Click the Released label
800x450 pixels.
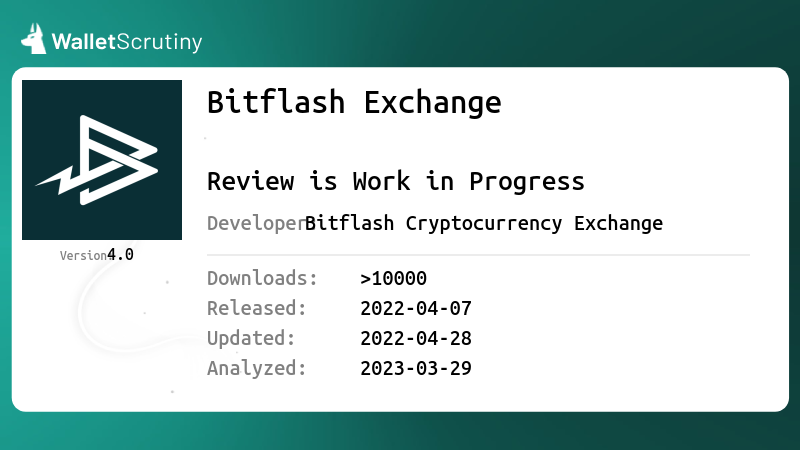(x=257, y=308)
